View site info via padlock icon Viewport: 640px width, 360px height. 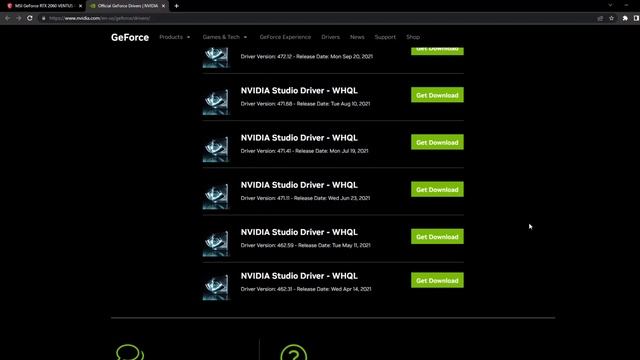click(x=44, y=18)
